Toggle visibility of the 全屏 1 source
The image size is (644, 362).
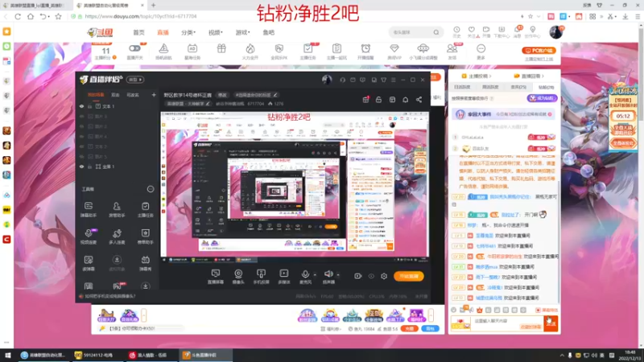(82, 167)
